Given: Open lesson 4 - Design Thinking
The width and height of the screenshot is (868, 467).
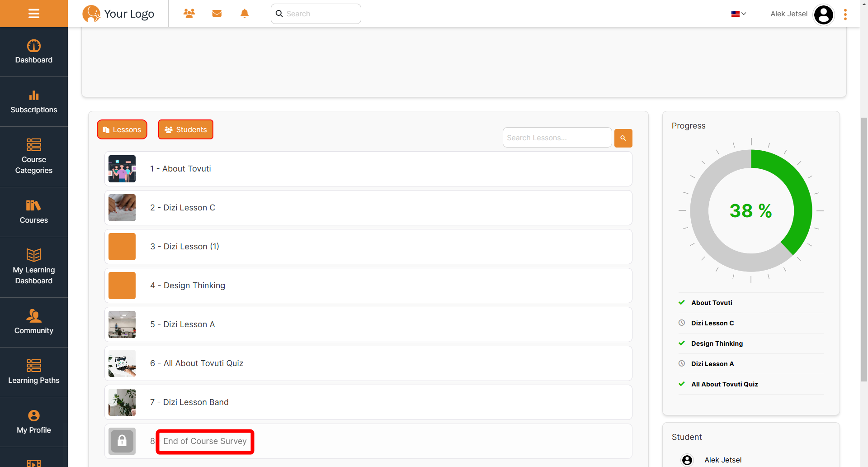Looking at the screenshot, I should click(x=194, y=286).
